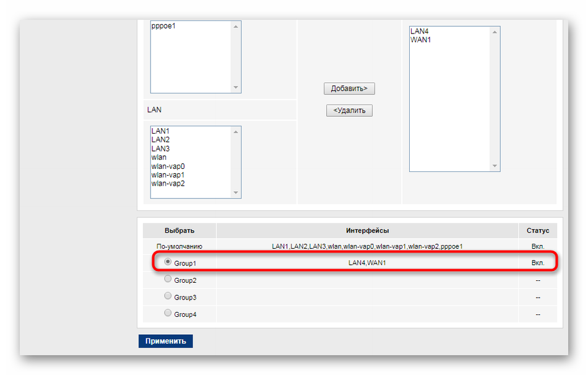Click the LAN section label
This screenshot has width=588, height=375.
click(x=154, y=110)
